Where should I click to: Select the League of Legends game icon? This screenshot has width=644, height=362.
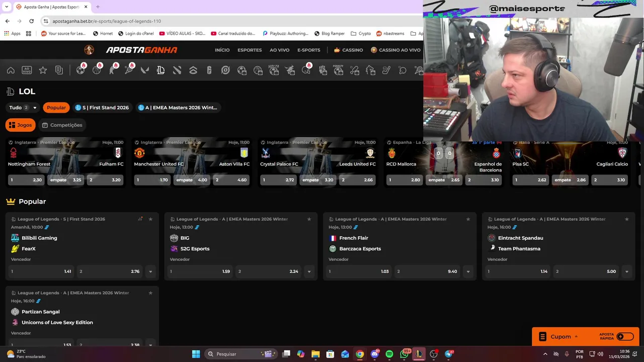coord(161,70)
